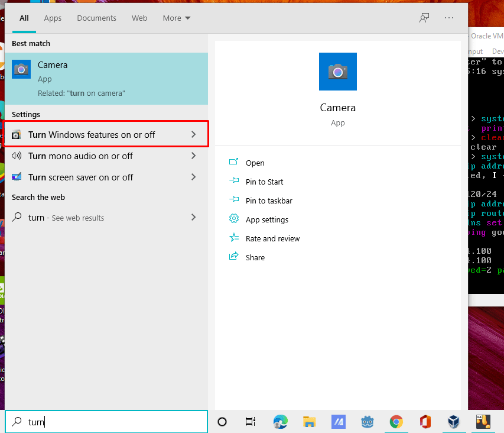This screenshot has width=504, height=433.
Task: Launch File Explorer from the taskbar
Action: point(309,422)
